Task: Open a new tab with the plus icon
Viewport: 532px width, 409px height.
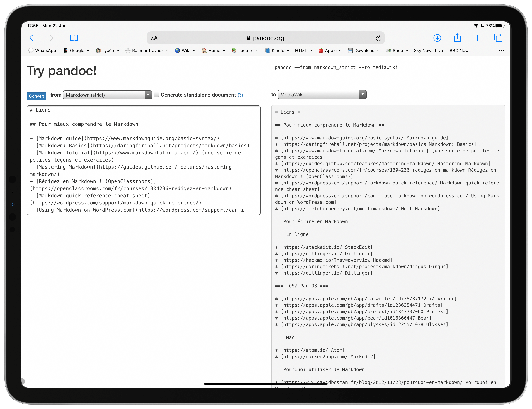Action: click(477, 38)
